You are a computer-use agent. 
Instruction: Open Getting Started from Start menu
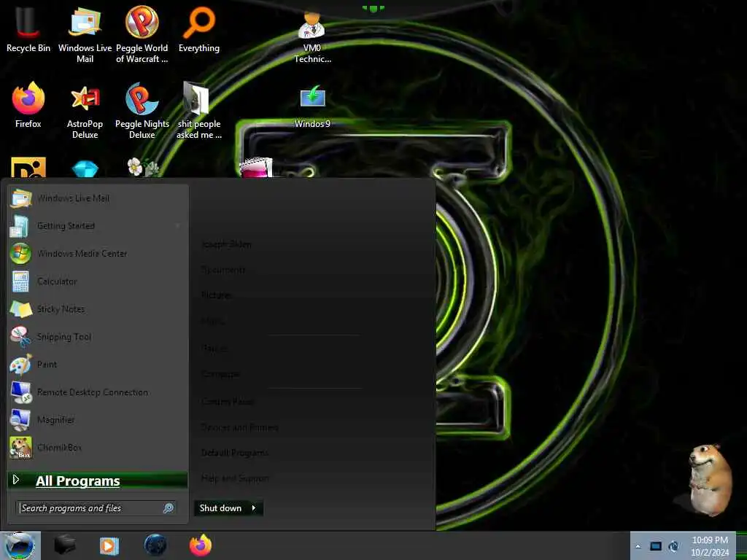click(98, 226)
